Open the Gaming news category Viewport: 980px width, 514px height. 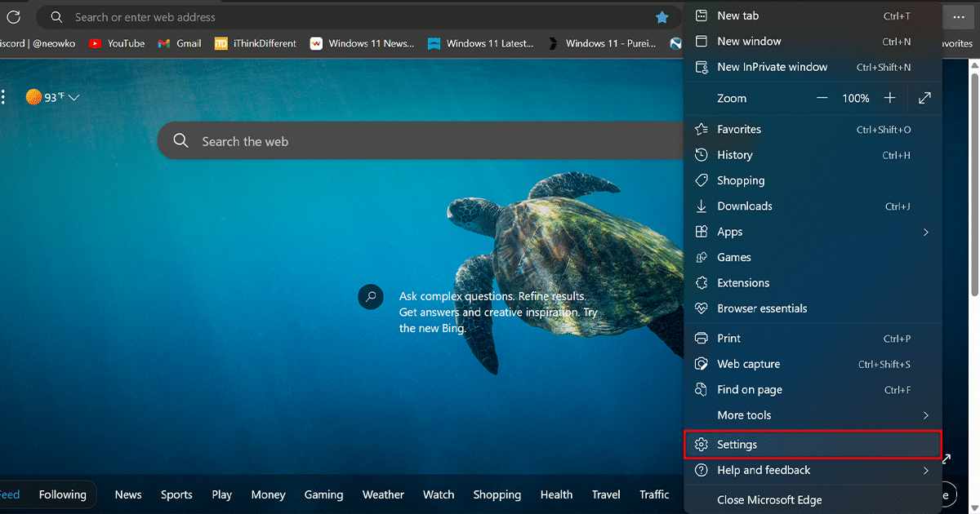(x=323, y=494)
